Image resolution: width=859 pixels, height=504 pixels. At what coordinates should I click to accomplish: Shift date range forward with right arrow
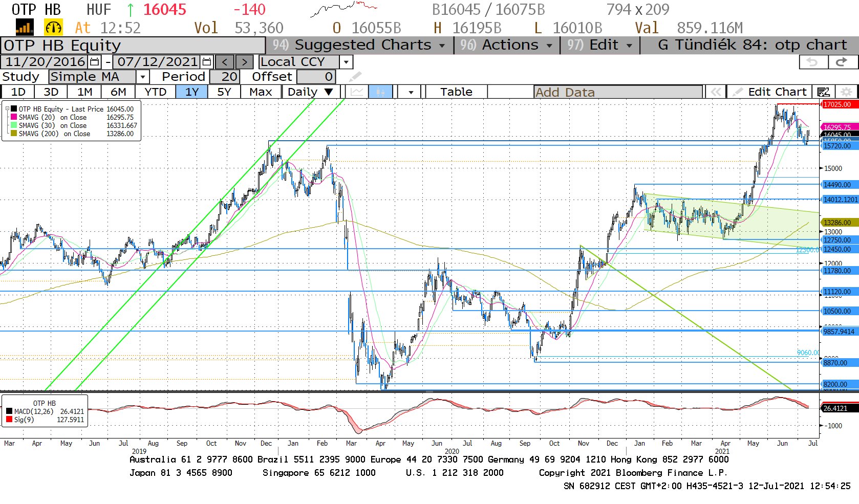pos(244,62)
